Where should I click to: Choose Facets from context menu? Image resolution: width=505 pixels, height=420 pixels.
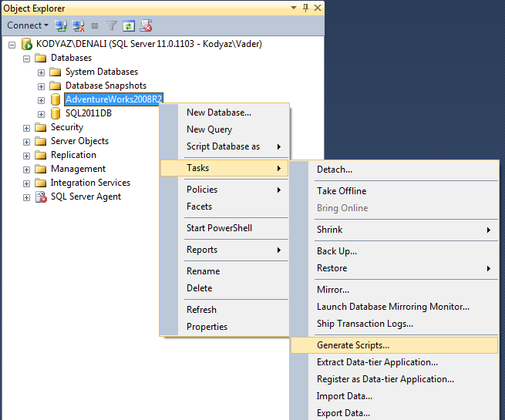[224, 207]
